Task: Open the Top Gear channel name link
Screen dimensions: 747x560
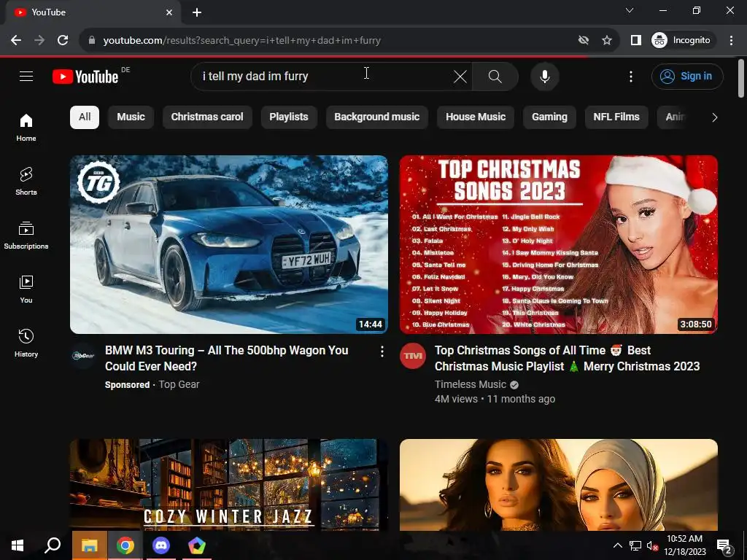Action: point(179,384)
